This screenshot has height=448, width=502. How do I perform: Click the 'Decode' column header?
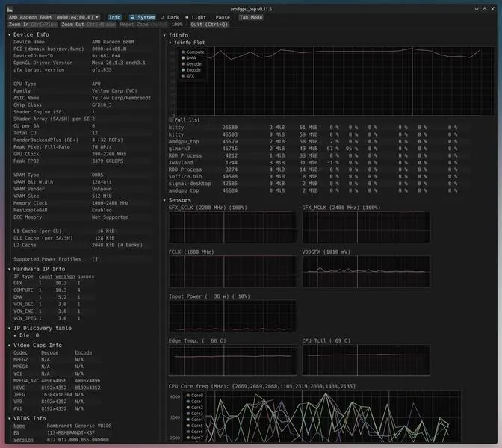pyautogui.click(x=49, y=352)
